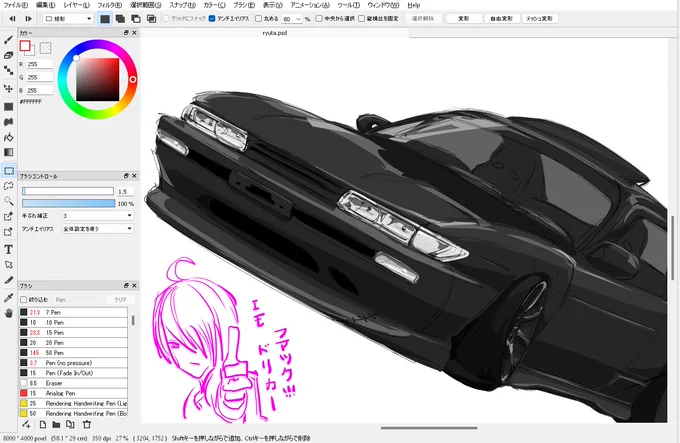Select the Fill rectangle shape tool
Viewport: 680px width, 443px height.
click(x=8, y=107)
